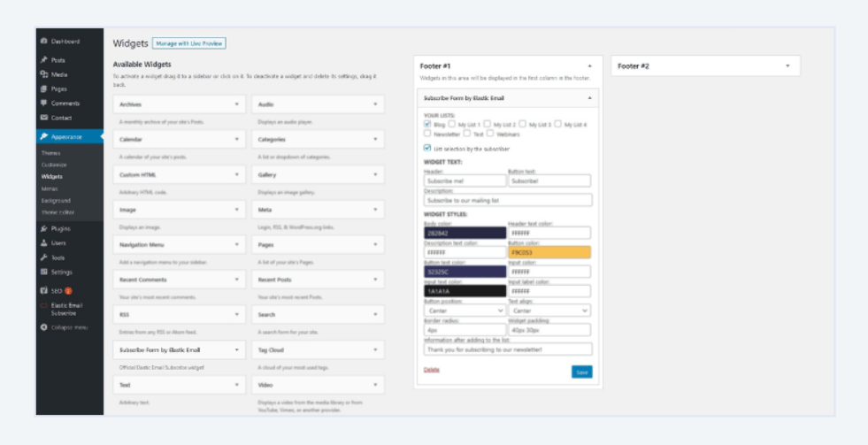Viewport: 868px width, 445px height.
Task: Toggle List selection by the subscriber
Action: click(427, 148)
